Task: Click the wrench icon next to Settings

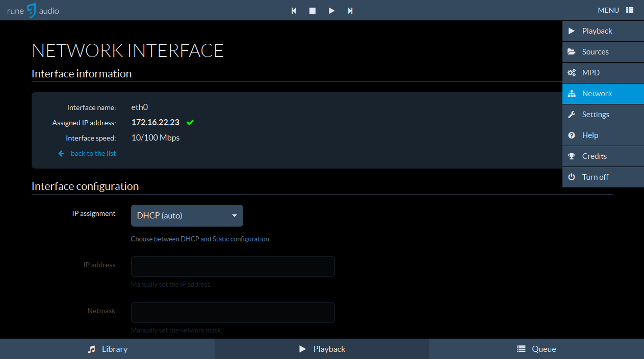Action: point(572,115)
